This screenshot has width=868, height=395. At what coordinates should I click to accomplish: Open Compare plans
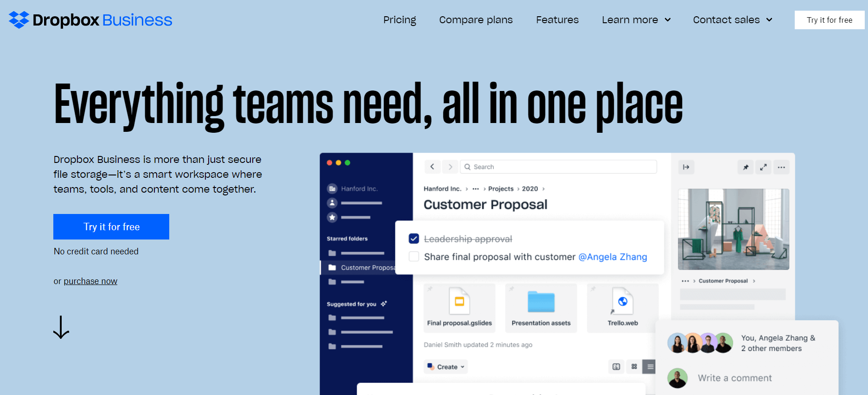pyautogui.click(x=476, y=20)
